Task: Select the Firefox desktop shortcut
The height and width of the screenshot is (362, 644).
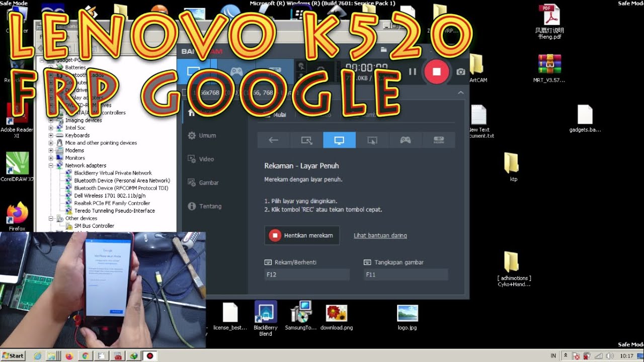Action: click(x=17, y=216)
